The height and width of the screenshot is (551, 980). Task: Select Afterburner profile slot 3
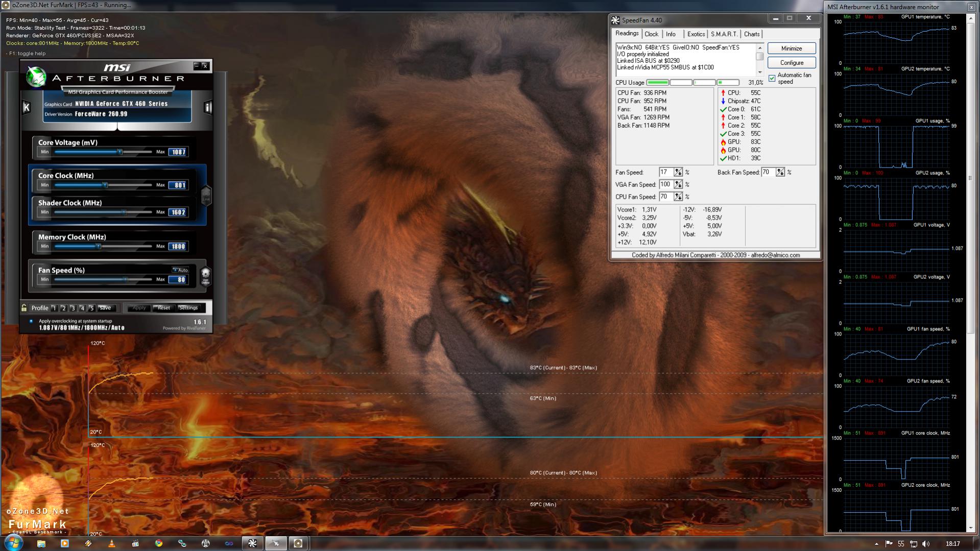click(x=73, y=308)
